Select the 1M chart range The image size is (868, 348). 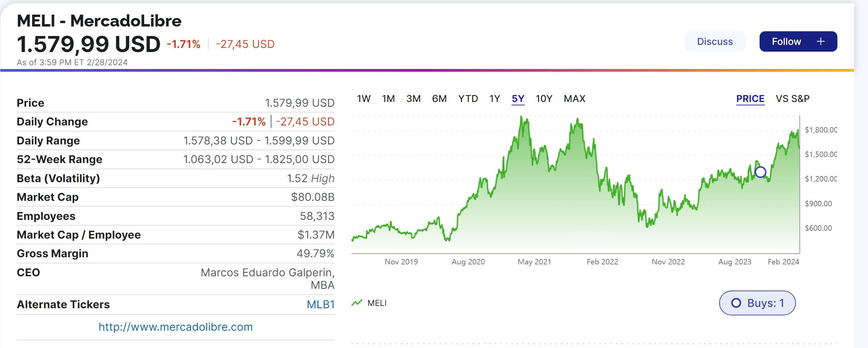[388, 99]
